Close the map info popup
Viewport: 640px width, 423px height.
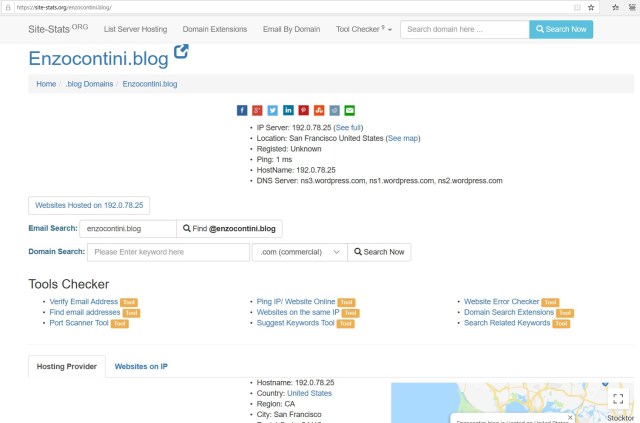pos(570,418)
